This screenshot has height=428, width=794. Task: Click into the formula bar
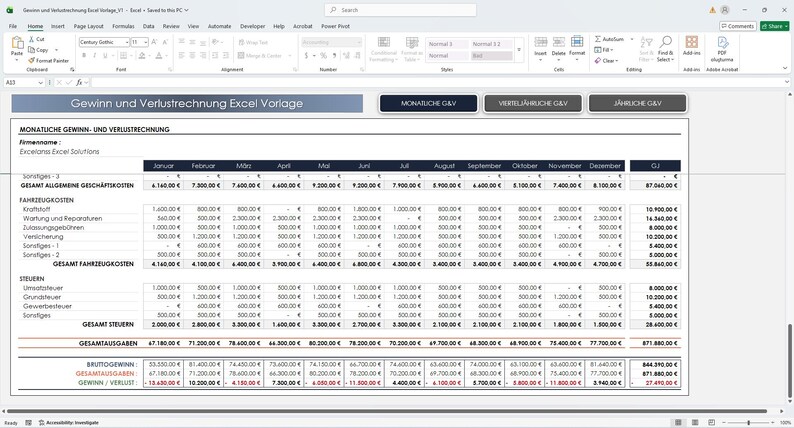click(438, 82)
